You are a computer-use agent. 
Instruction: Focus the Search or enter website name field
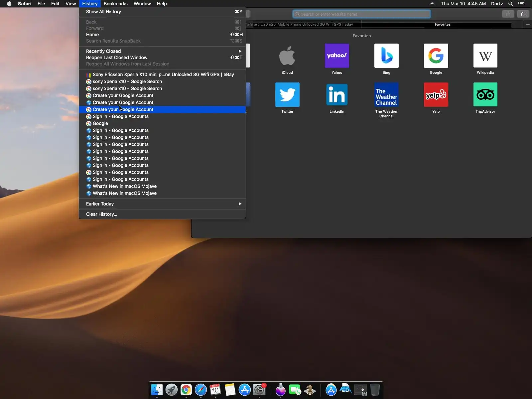pyautogui.click(x=362, y=14)
